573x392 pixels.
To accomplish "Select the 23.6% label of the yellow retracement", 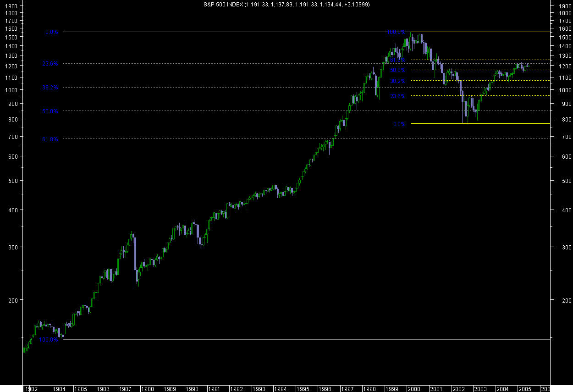I will point(397,96).
